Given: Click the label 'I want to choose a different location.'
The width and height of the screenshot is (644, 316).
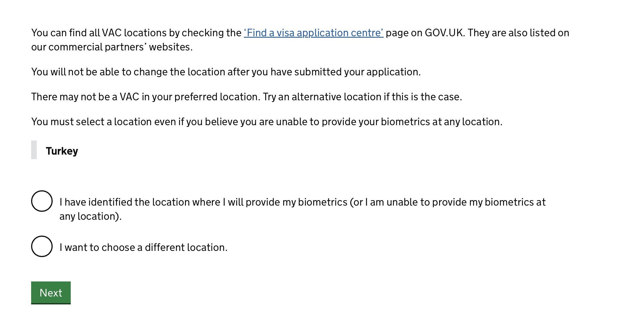Looking at the screenshot, I should point(143,247).
